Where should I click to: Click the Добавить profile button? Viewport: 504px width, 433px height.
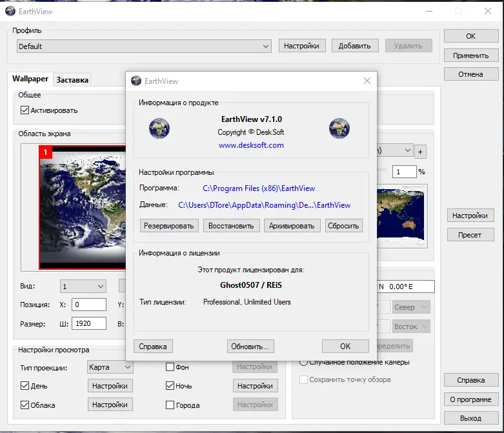[354, 46]
